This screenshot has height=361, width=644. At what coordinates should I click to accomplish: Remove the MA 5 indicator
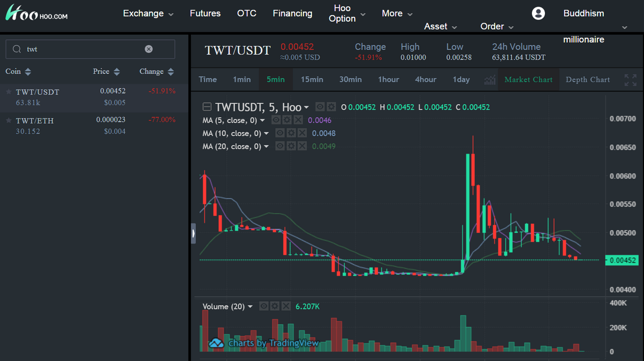click(298, 120)
